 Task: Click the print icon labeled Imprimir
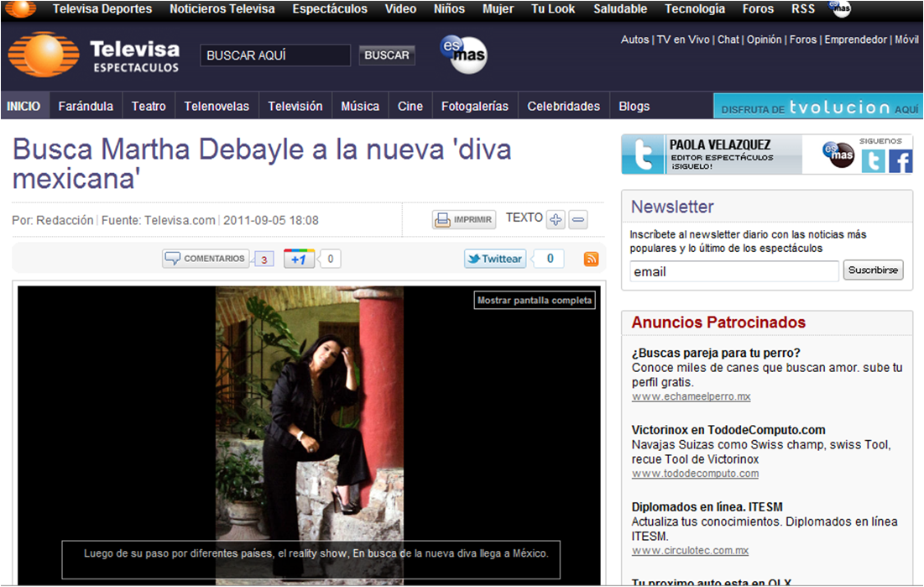pyautogui.click(x=464, y=220)
